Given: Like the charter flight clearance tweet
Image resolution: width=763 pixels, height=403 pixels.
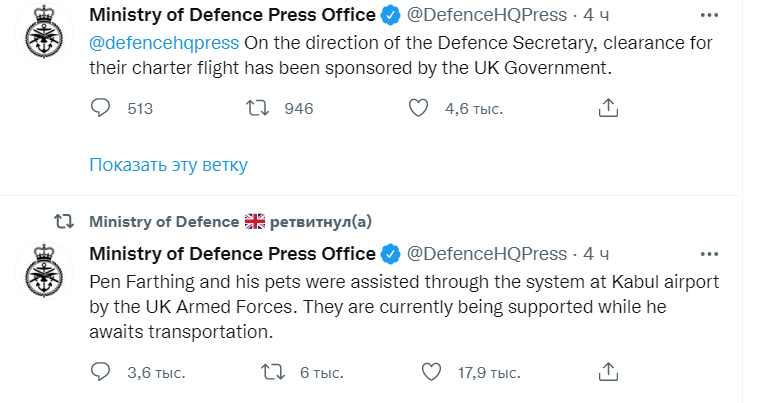Looking at the screenshot, I should tap(421, 108).
